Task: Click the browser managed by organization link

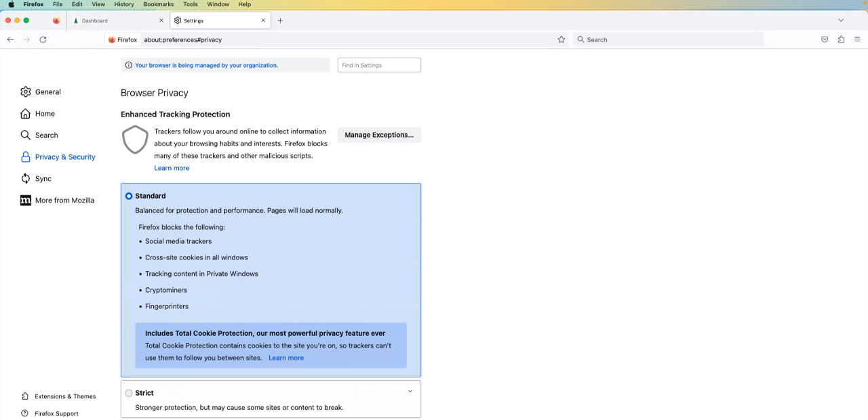Action: point(206,65)
